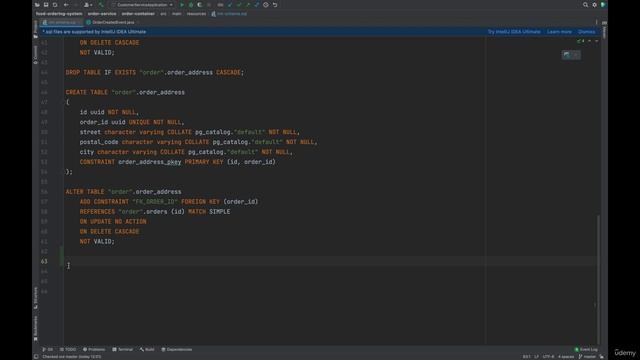Open the Problems tool window
Screen dimensions: 640x360
tap(94, 349)
